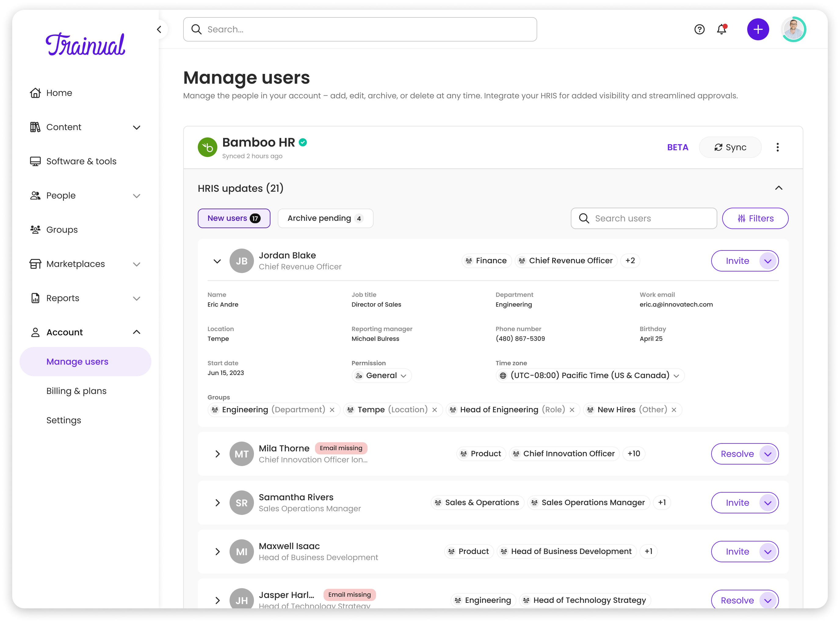Click the top Search field

360,29
